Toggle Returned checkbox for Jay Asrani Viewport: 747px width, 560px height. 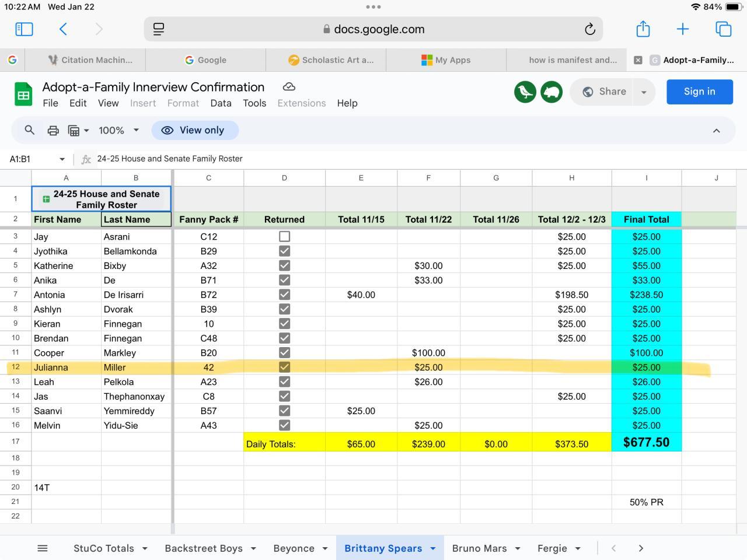coord(284,236)
